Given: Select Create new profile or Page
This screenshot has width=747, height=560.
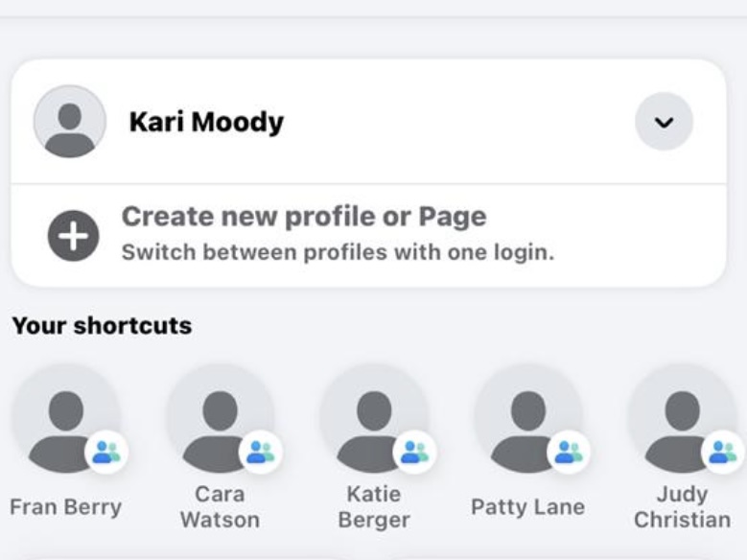Looking at the screenshot, I should tap(303, 217).
